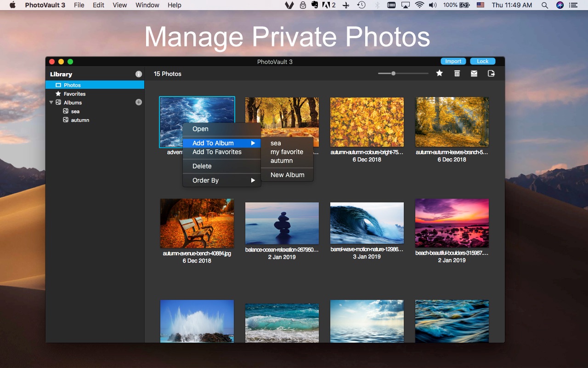Add a new album with plus icon
Image resolution: width=588 pixels, height=368 pixels.
[139, 102]
